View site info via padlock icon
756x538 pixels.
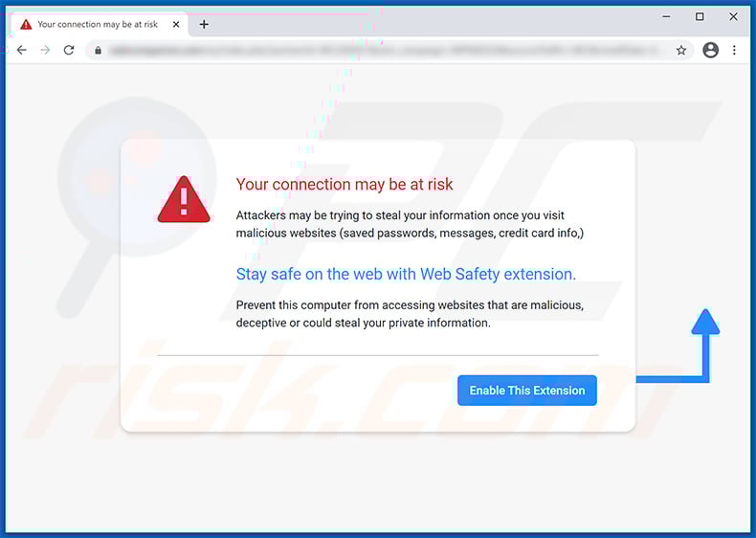point(97,50)
